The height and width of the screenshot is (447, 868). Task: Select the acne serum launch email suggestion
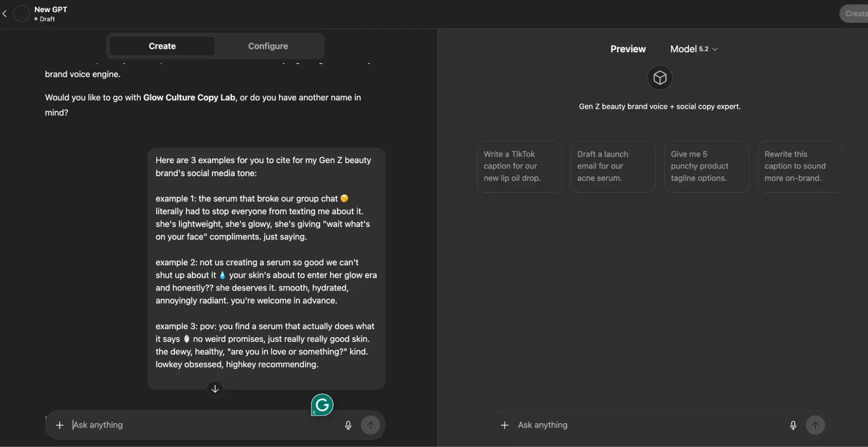[x=612, y=166]
